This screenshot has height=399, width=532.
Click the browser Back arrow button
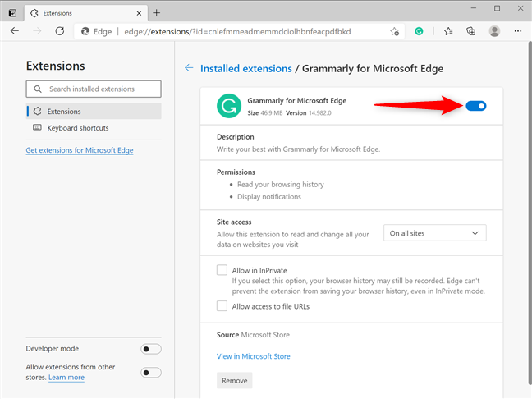pos(15,31)
